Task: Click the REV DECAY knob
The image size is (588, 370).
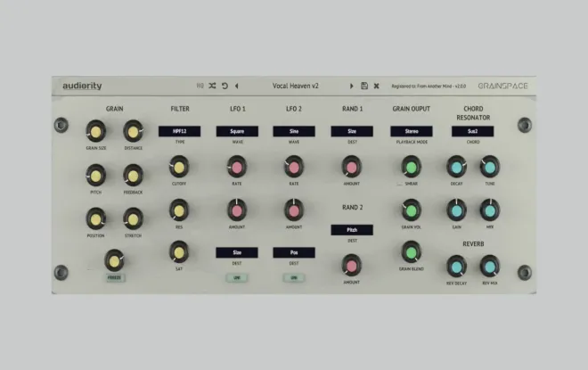Action: (x=456, y=267)
